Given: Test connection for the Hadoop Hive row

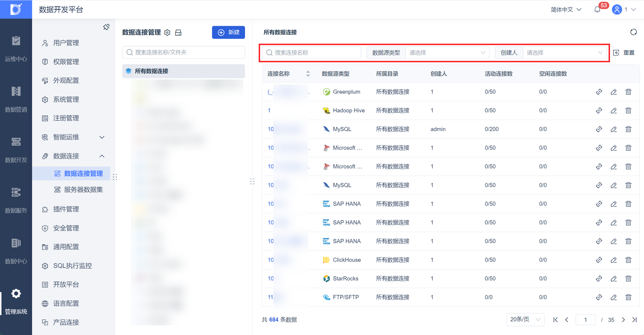Looking at the screenshot, I should (x=599, y=111).
